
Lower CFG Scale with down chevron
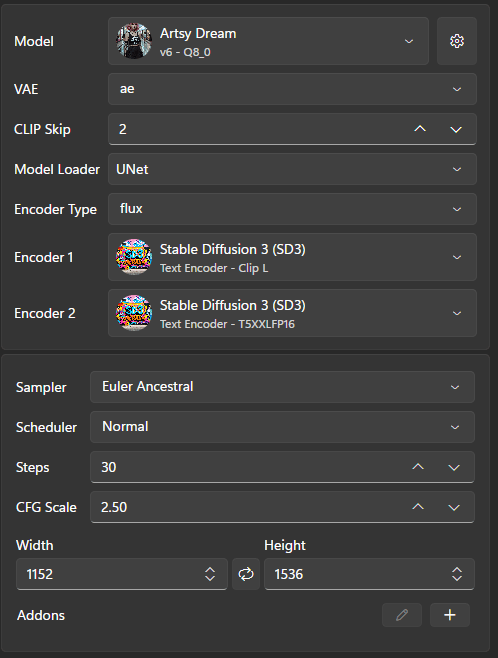click(x=454, y=507)
